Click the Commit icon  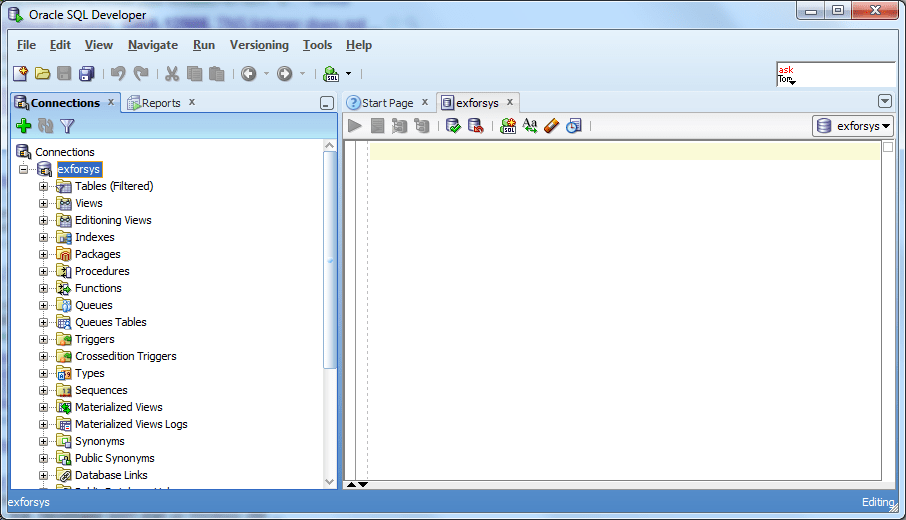pyautogui.click(x=454, y=125)
